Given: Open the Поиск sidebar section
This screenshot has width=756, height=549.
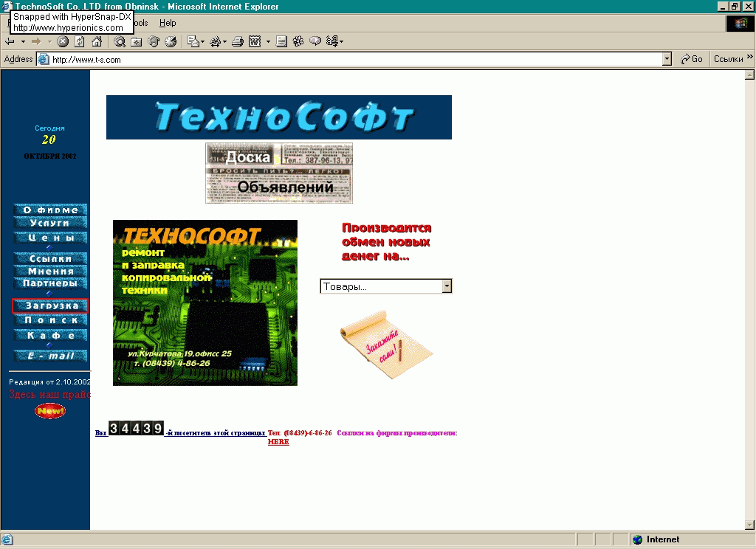Looking at the screenshot, I should click(50, 320).
